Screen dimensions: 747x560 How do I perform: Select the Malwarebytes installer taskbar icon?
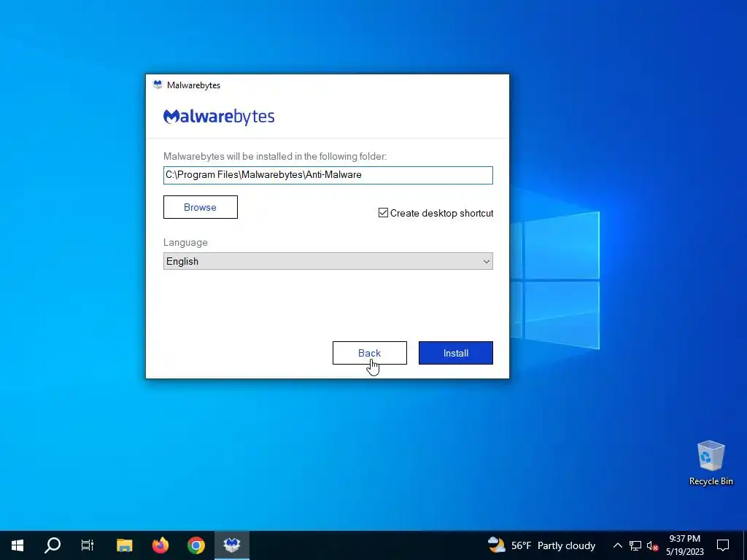tap(231, 545)
